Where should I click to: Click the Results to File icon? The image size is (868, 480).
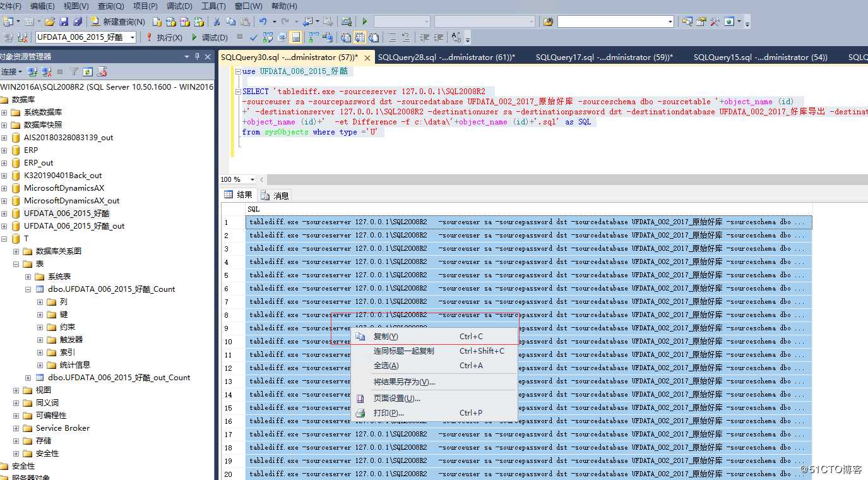click(372, 37)
